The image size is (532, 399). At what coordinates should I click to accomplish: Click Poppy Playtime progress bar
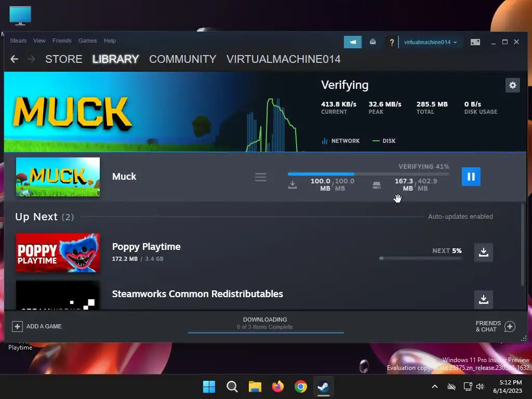(420, 258)
